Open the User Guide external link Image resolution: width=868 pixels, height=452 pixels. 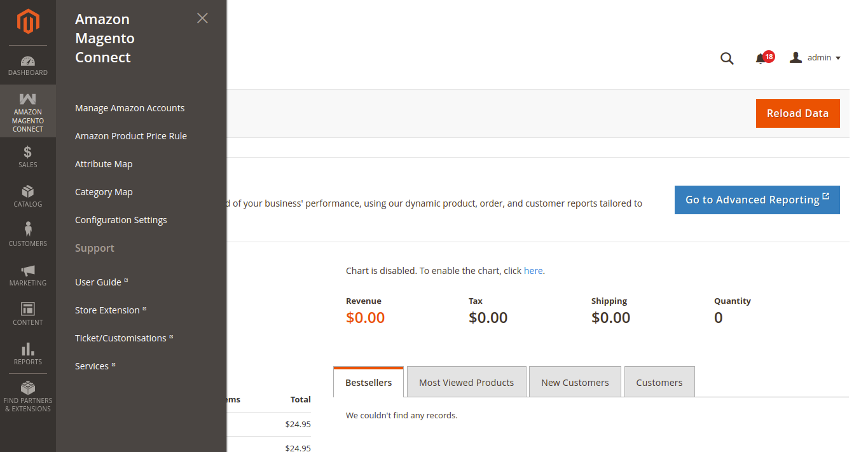click(x=101, y=282)
